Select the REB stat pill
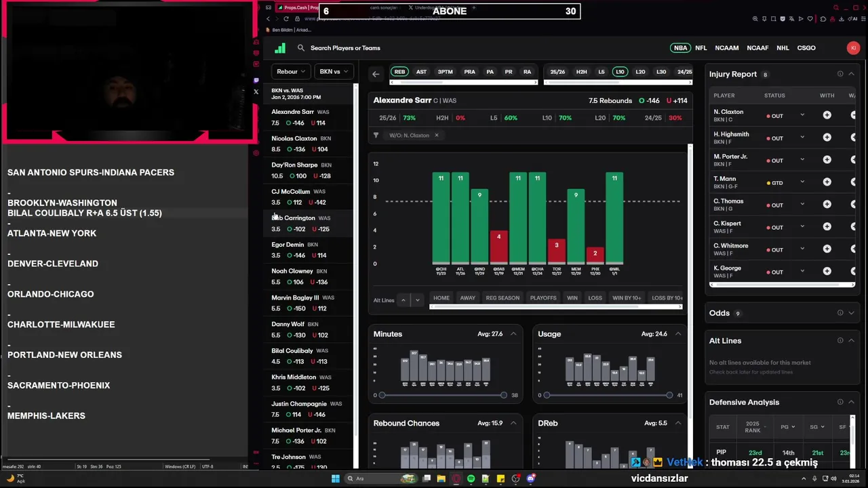 click(x=399, y=72)
